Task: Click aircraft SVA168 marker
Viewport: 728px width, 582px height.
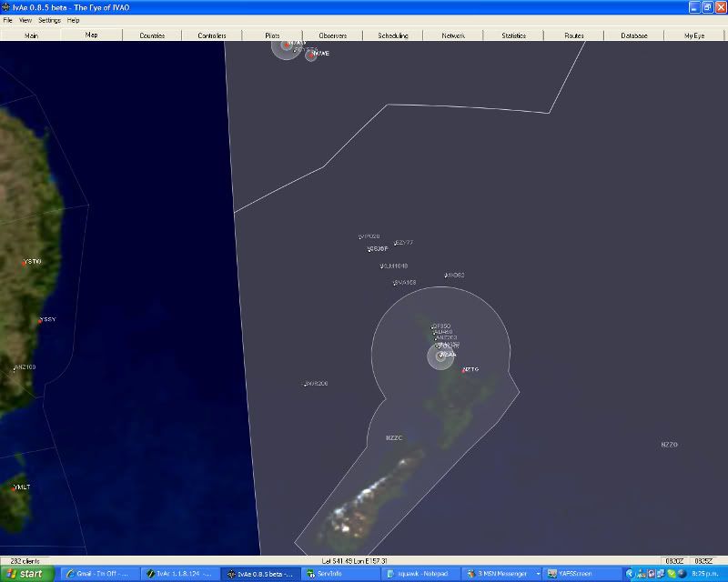Action: (x=394, y=284)
